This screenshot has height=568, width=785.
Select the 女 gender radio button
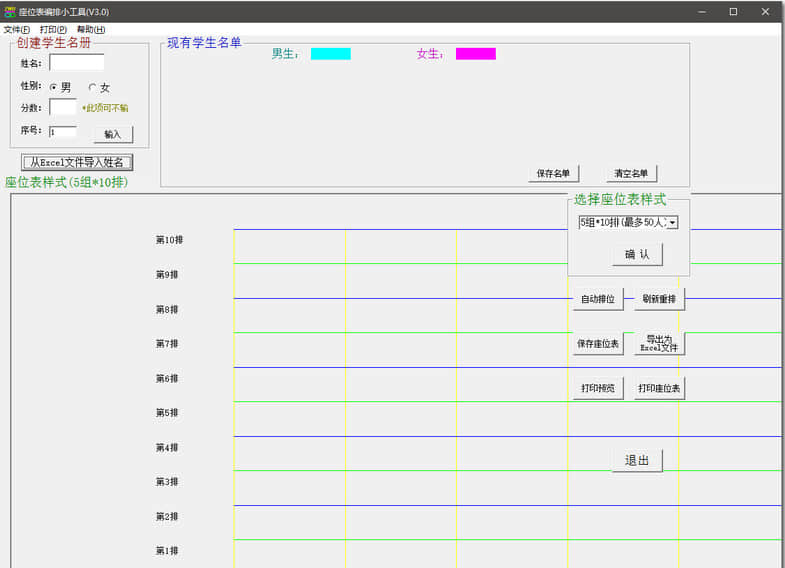[93, 87]
